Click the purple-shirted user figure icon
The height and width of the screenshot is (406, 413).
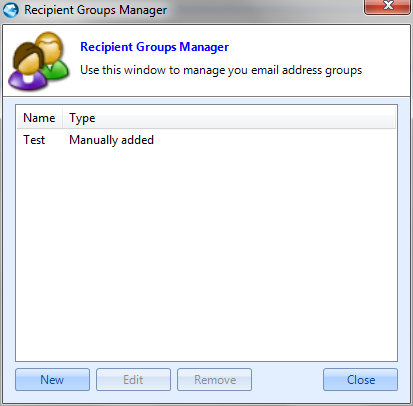point(27,68)
